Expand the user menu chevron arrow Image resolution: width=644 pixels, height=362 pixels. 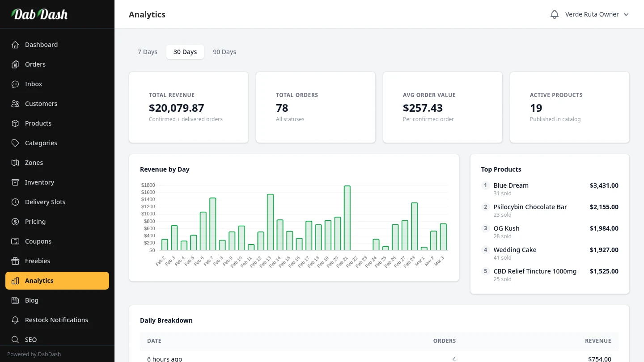click(626, 14)
